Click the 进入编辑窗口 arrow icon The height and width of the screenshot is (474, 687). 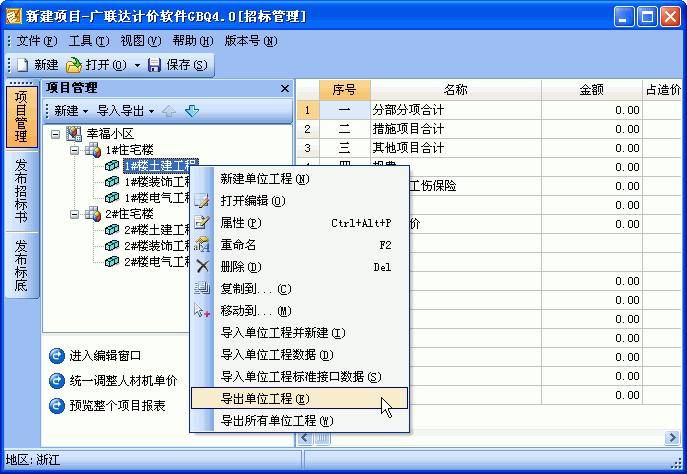point(57,356)
